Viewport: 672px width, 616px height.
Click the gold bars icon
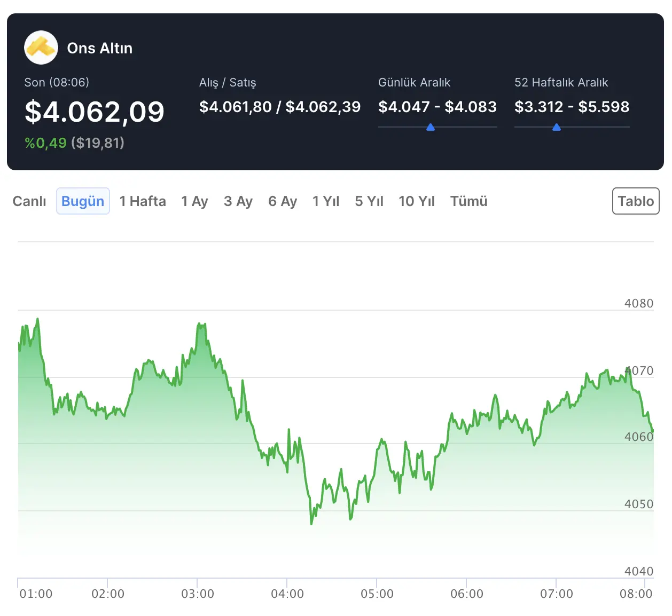coord(41,48)
